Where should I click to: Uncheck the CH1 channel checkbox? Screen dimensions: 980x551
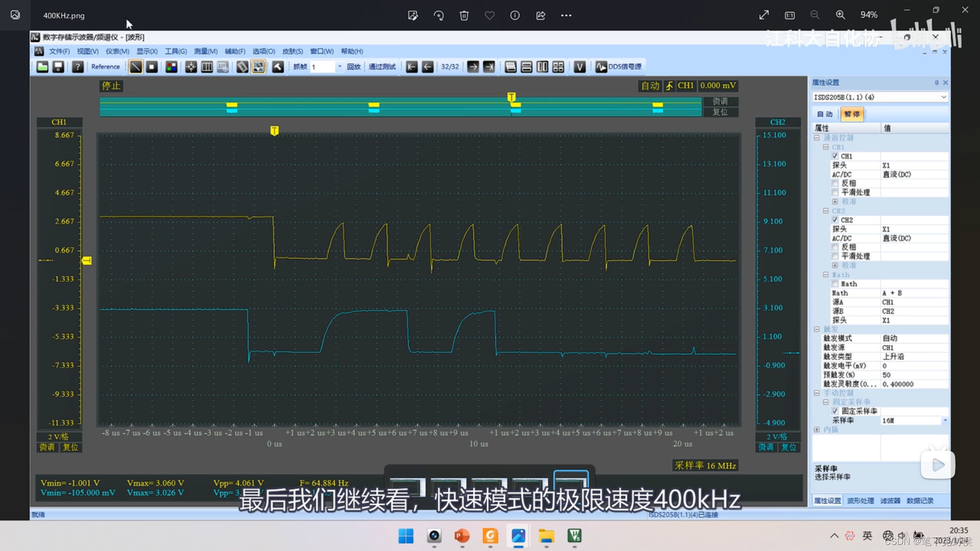click(835, 156)
